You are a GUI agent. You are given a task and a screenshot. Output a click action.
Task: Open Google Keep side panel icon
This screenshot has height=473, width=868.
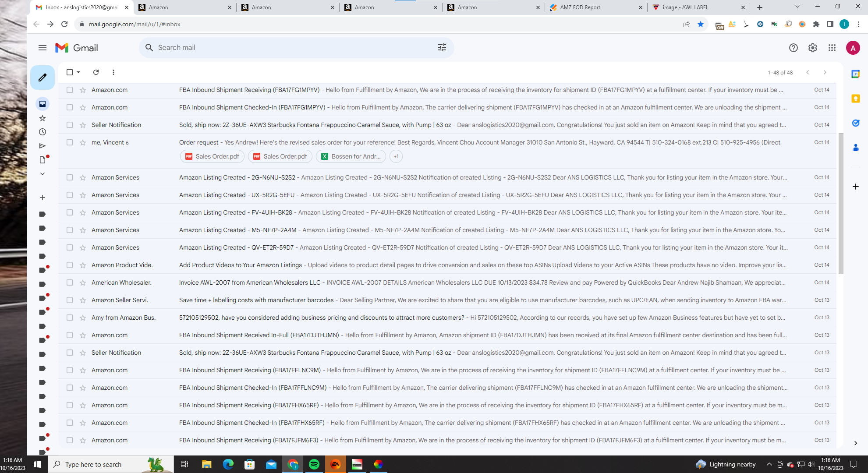(x=855, y=99)
